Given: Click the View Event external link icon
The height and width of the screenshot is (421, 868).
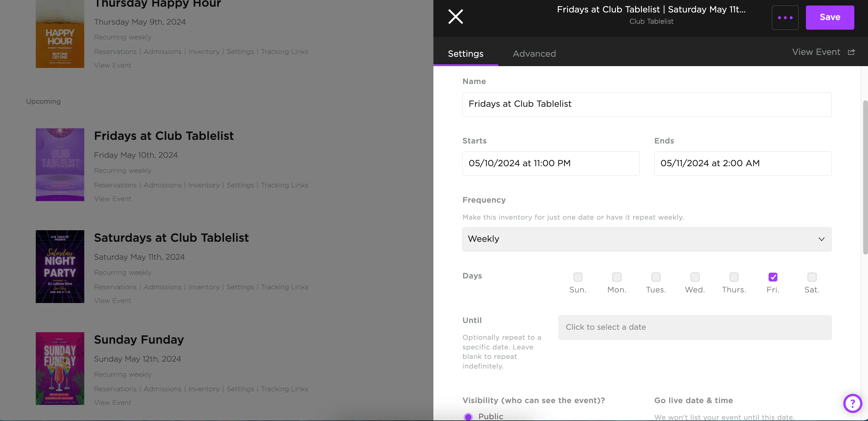Looking at the screenshot, I should (851, 52).
